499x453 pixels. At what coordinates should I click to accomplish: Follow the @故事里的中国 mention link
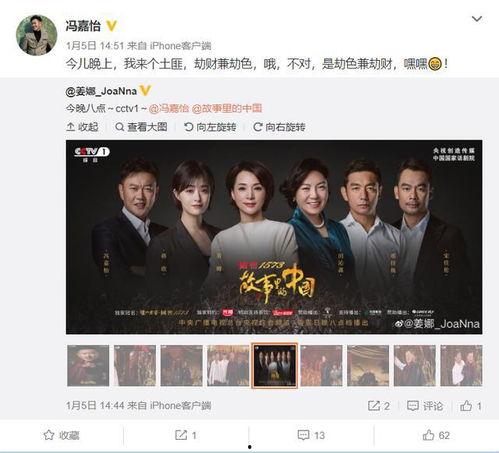pyautogui.click(x=227, y=108)
